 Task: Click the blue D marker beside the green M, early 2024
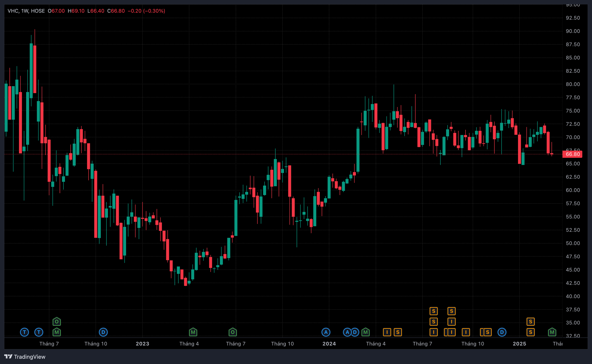355,332
